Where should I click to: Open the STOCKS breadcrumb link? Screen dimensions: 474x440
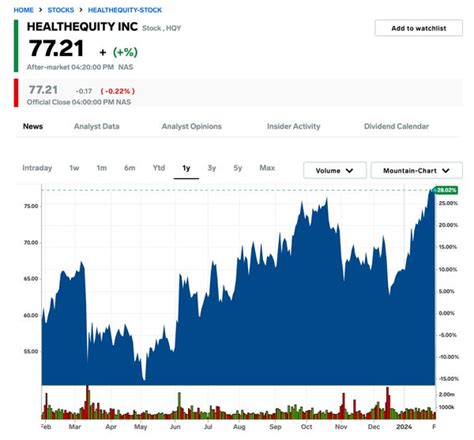pyautogui.click(x=61, y=10)
